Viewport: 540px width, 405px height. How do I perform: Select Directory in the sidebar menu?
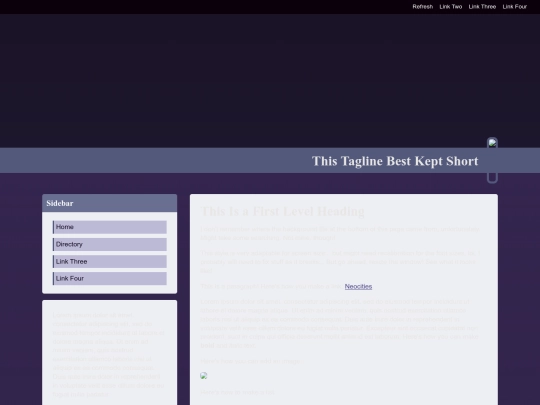click(x=110, y=244)
